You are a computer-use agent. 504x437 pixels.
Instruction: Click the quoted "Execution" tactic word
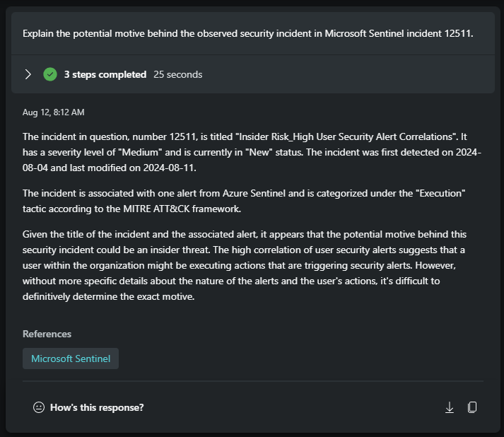click(440, 193)
